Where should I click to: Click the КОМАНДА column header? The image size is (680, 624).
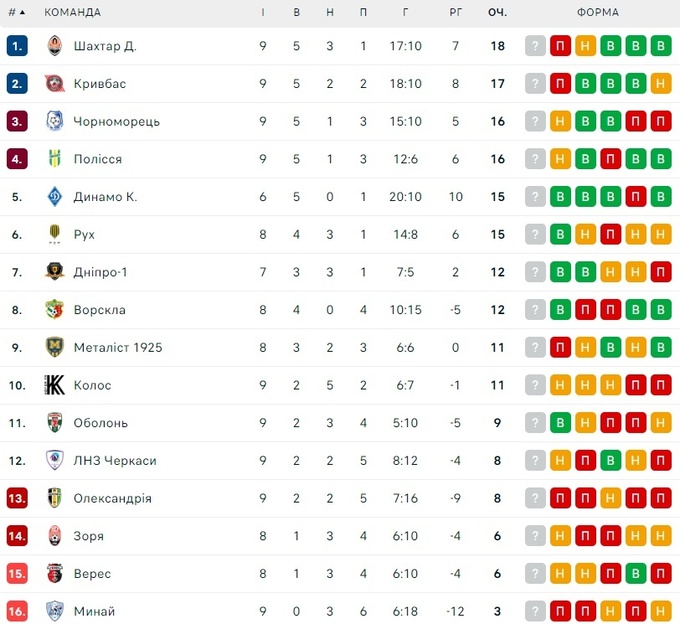[73, 13]
